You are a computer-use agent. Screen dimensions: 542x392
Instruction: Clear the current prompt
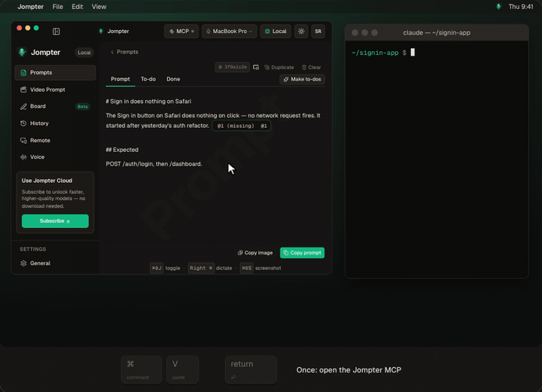311,68
